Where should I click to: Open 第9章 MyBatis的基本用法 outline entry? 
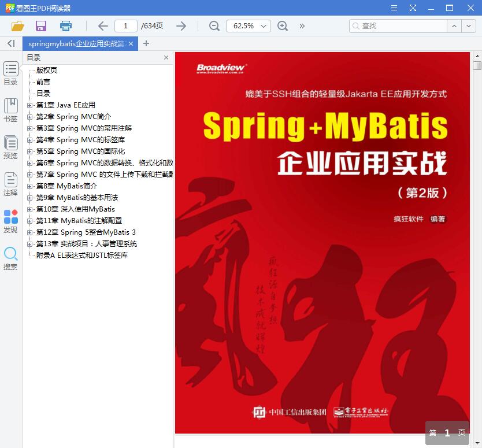pyautogui.click(x=77, y=197)
